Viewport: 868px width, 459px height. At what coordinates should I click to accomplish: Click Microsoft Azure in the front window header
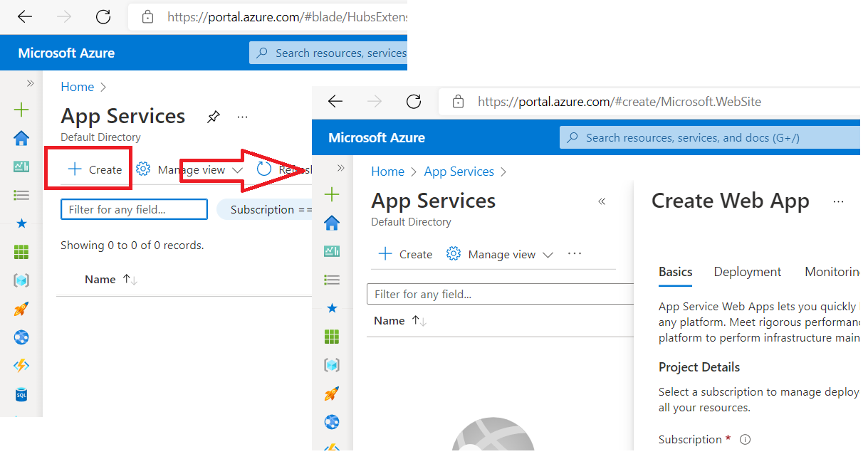pyautogui.click(x=377, y=137)
